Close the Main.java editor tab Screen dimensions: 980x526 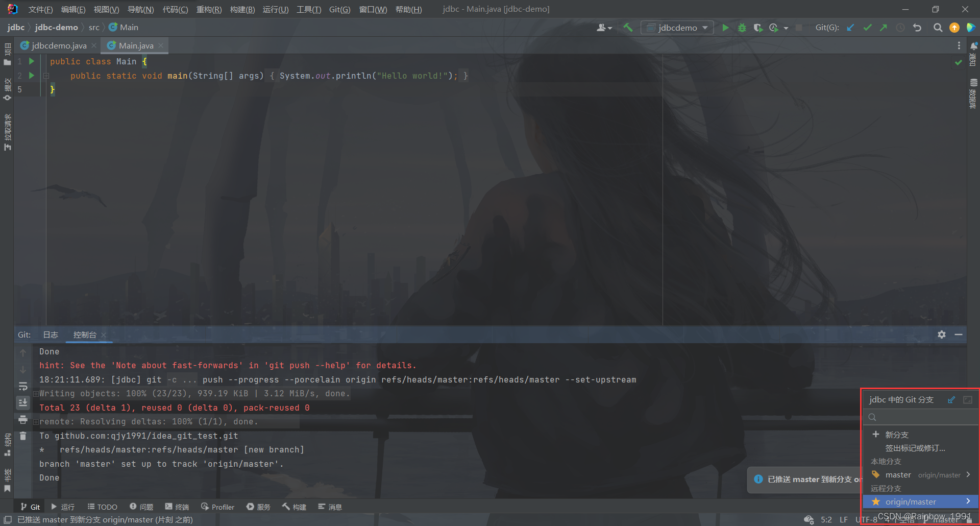coord(161,45)
